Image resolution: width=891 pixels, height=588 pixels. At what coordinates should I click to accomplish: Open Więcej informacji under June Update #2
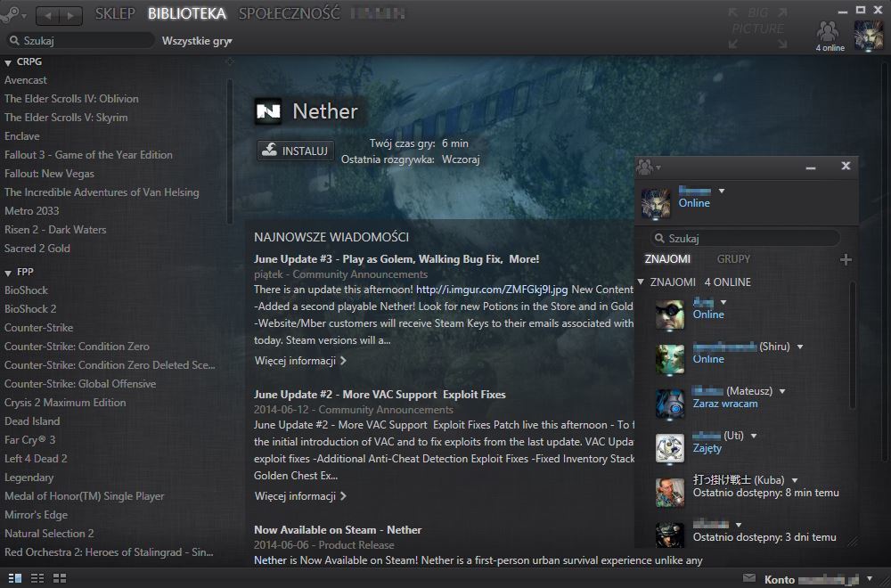click(300, 496)
